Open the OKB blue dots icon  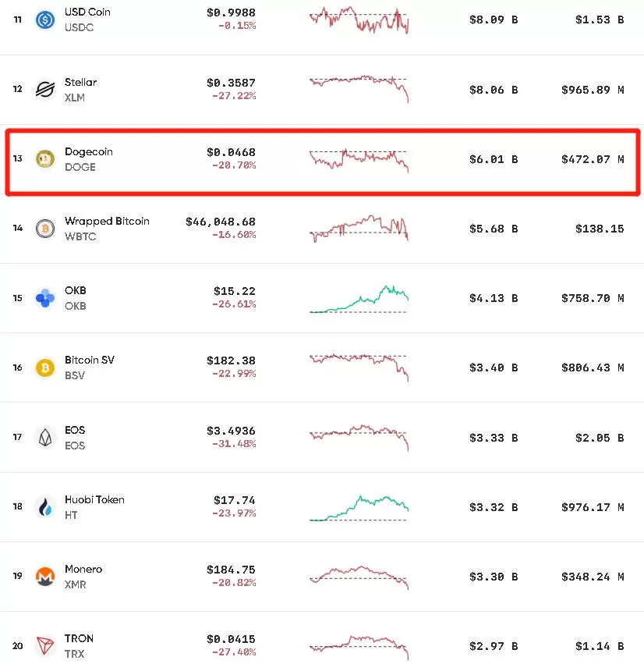(x=45, y=298)
